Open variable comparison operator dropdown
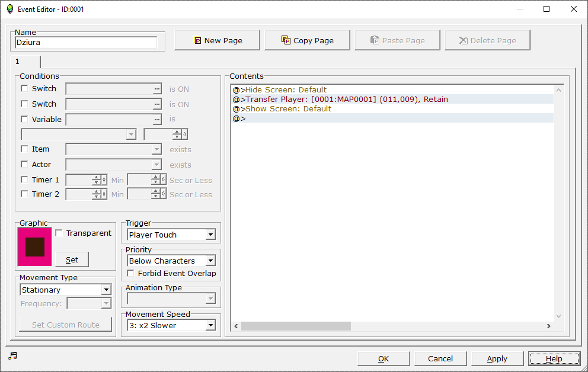 [x=78, y=134]
